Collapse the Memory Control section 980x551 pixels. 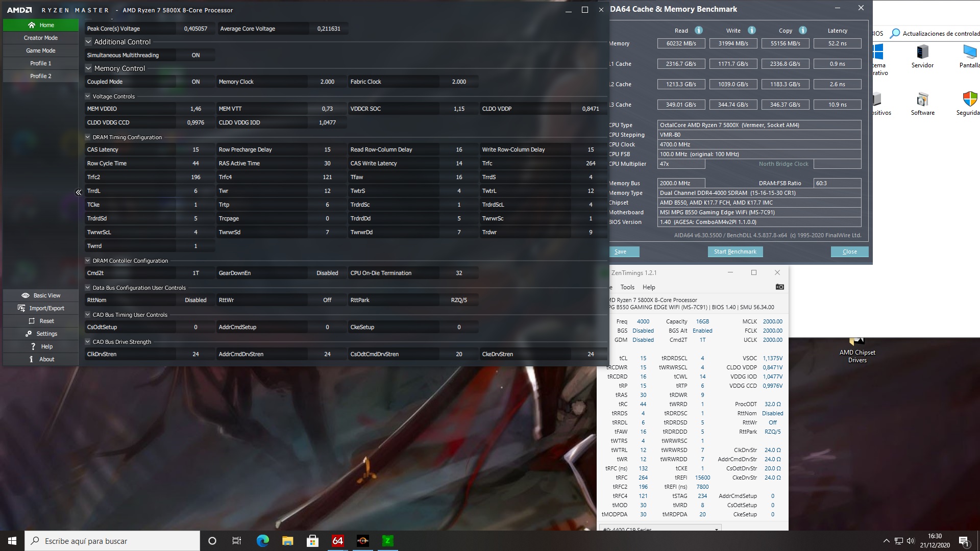88,68
